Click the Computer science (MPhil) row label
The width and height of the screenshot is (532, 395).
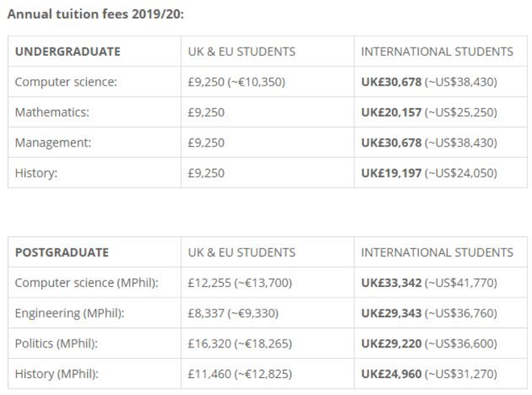pyautogui.click(x=86, y=283)
